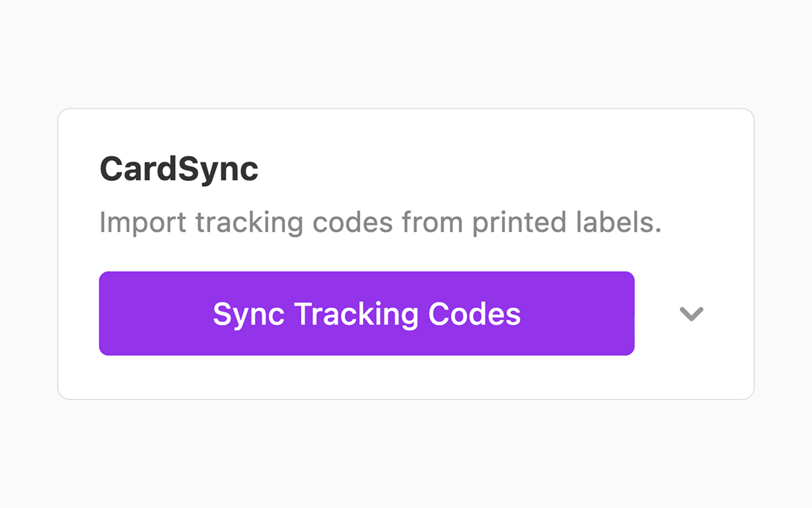Click the dropdown arrow beside Sync Tracking Codes

(x=691, y=313)
